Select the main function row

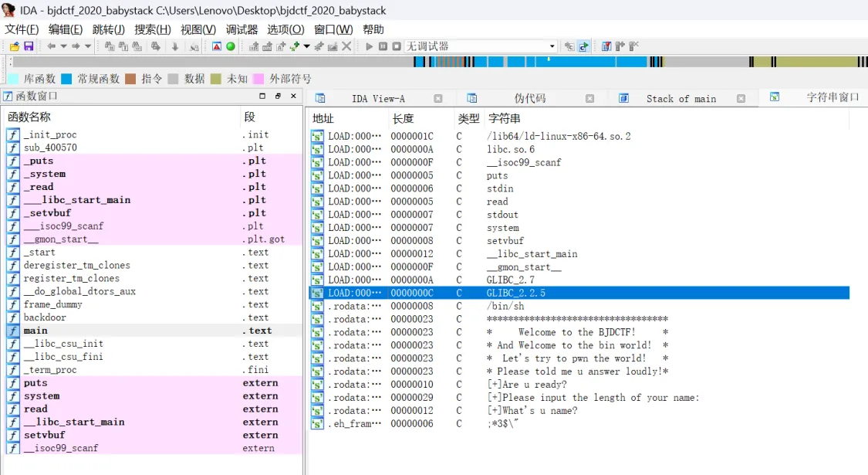click(154, 331)
